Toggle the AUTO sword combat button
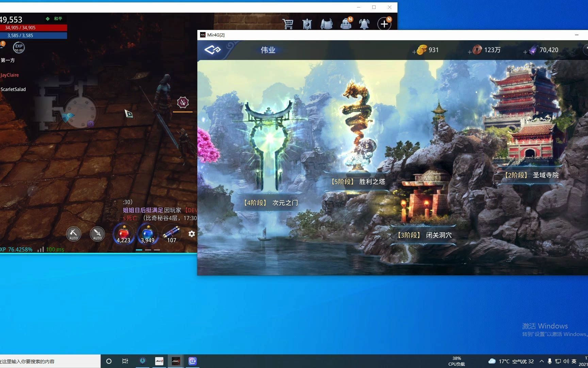Image resolution: width=588 pixels, height=368 pixels. coord(97,234)
